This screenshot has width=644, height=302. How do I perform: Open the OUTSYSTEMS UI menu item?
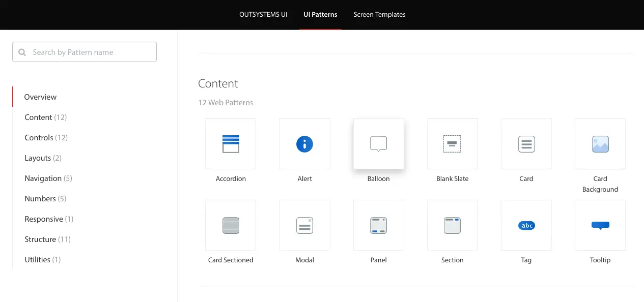pos(263,14)
